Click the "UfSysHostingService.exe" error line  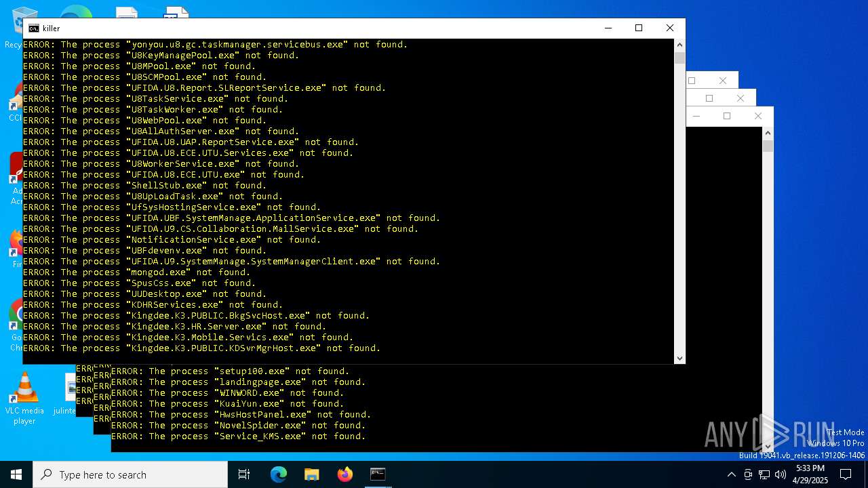(172, 207)
